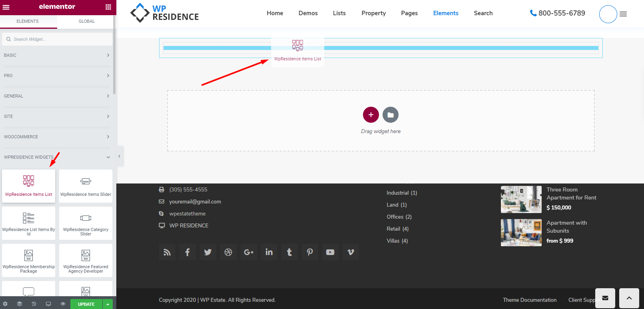Open the Industrial (1) category link
The image size is (644, 309).
point(402,193)
